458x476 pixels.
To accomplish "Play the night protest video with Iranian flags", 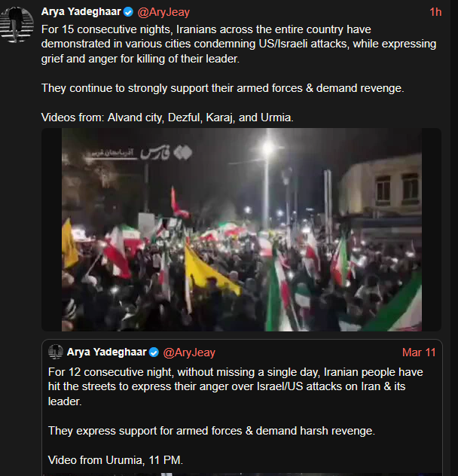I will tap(242, 230).
